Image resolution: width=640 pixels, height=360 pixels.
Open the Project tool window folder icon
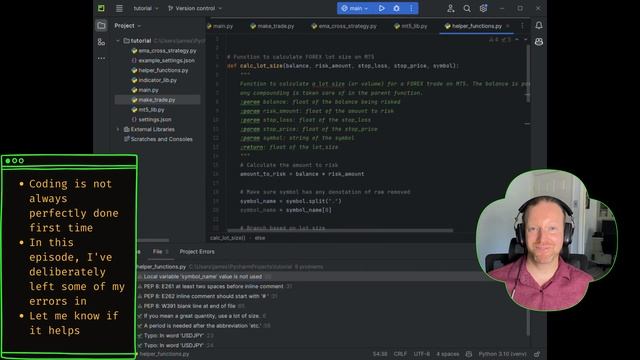(x=101, y=26)
